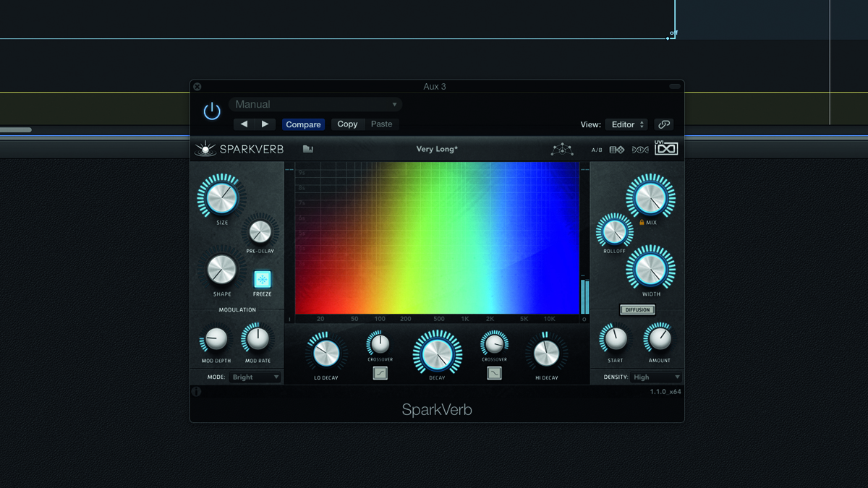Click the diffusion Start knob
Image resolution: width=868 pixels, height=488 pixels.
click(616, 338)
